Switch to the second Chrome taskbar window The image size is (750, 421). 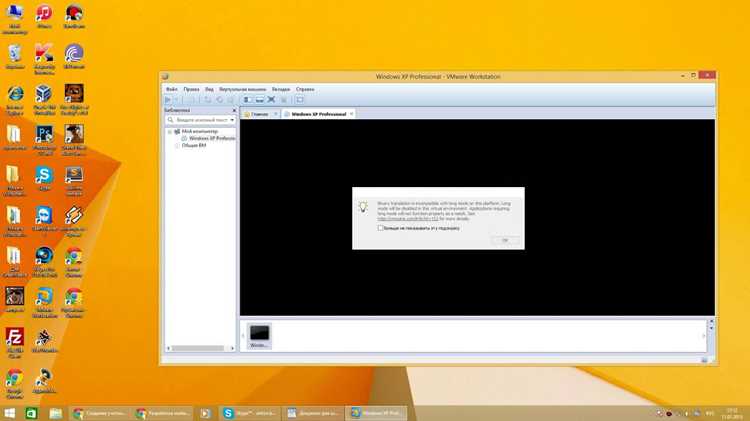coord(162,413)
